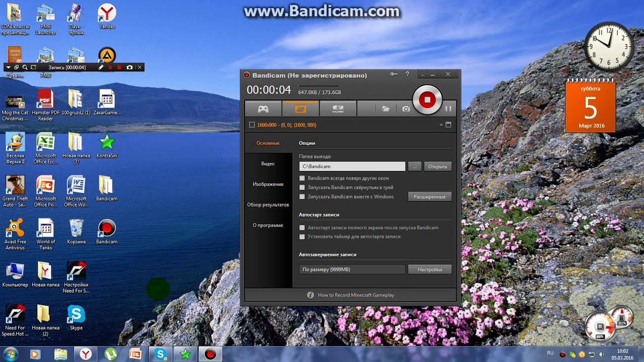The width and height of the screenshot is (644, 362).
Task: Click the Расширенные button
Action: [x=430, y=197]
